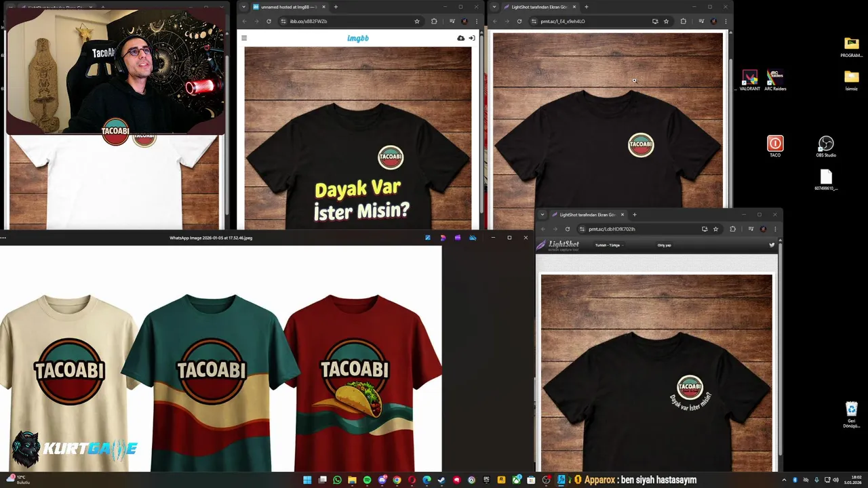Open the three-dot menu in photo viewer
Screen dimensions: 868x488
3,238
